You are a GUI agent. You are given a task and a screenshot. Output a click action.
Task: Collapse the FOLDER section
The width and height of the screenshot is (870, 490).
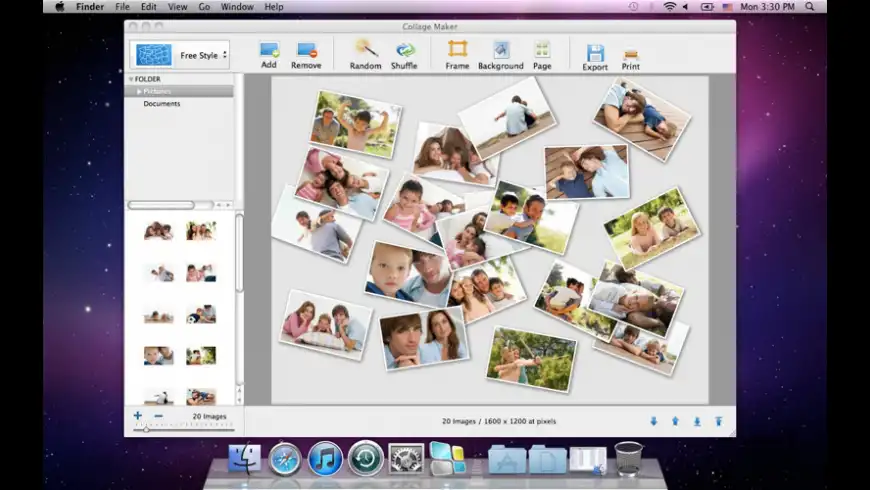tap(130, 79)
